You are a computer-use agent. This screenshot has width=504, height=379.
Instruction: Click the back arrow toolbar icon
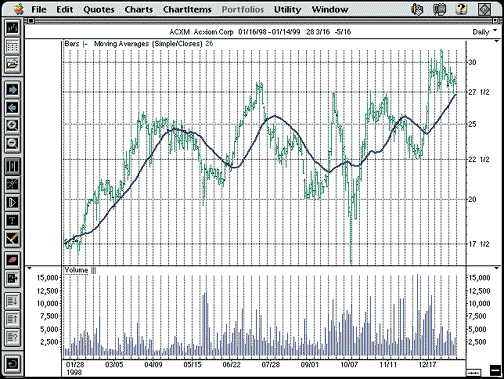pyautogui.click(x=12, y=108)
